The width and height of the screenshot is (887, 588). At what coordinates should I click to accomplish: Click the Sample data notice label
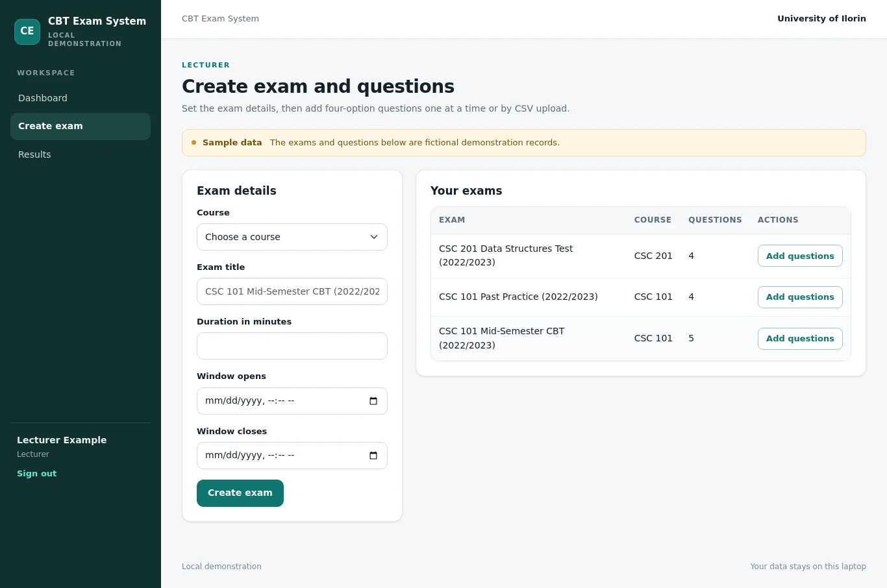click(232, 143)
